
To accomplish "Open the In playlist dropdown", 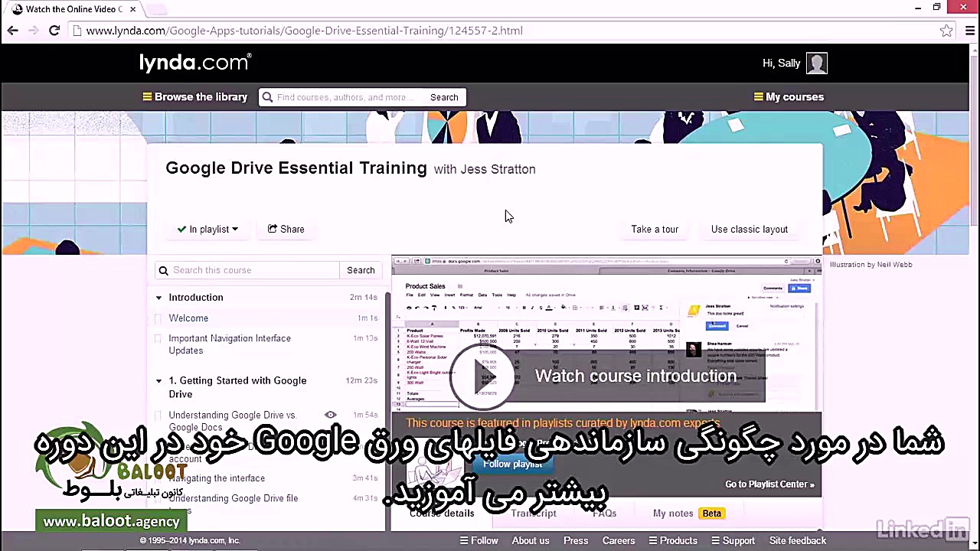I will click(x=208, y=229).
